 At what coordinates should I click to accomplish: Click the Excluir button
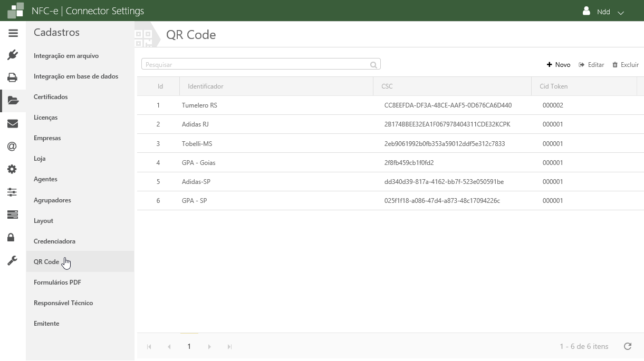click(x=626, y=65)
